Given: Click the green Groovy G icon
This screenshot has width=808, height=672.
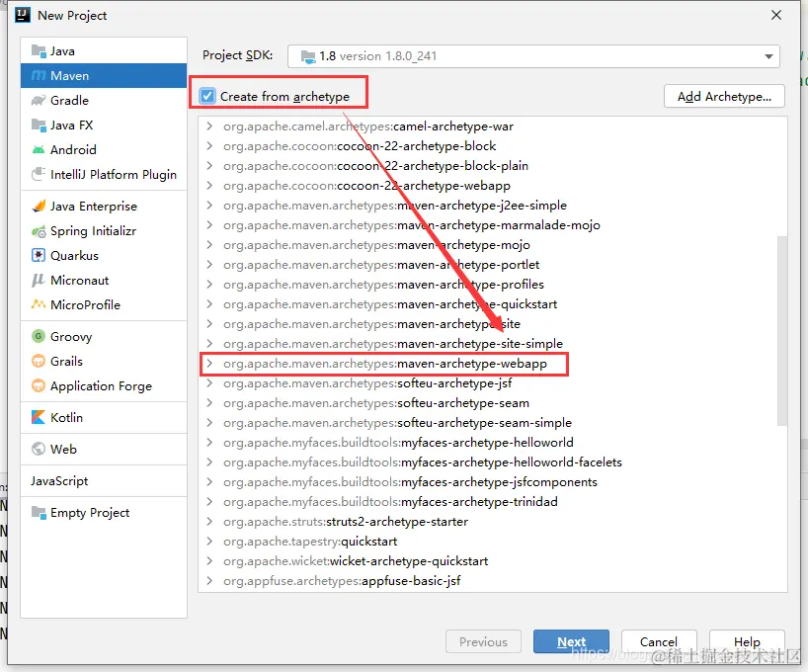Looking at the screenshot, I should (x=39, y=336).
